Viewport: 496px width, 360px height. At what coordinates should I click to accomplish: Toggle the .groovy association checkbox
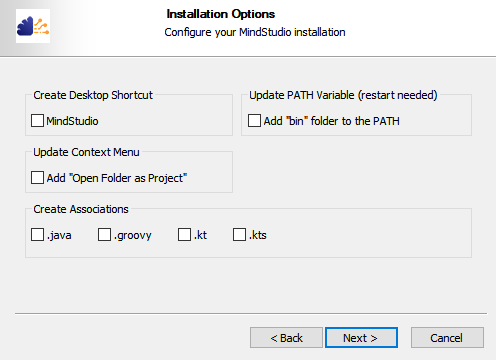tap(104, 235)
